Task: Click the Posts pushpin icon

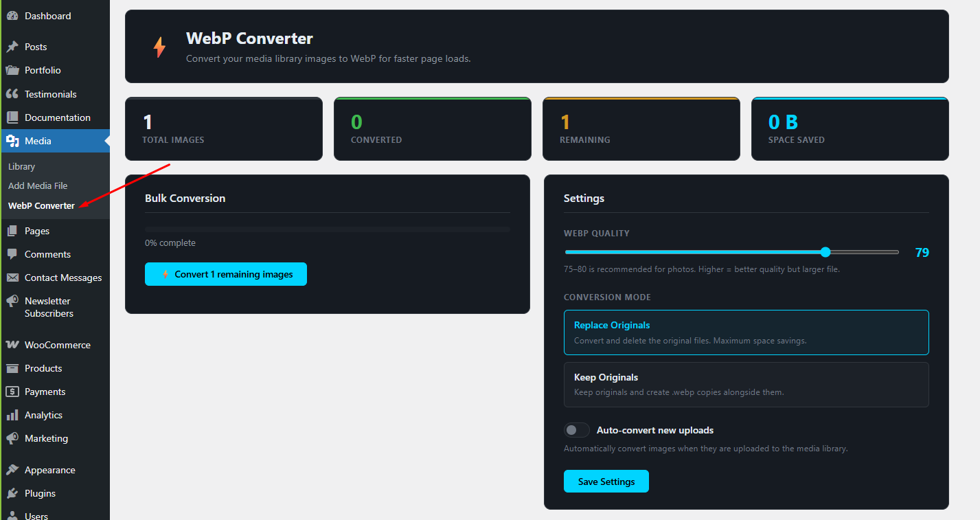Action: tap(12, 47)
